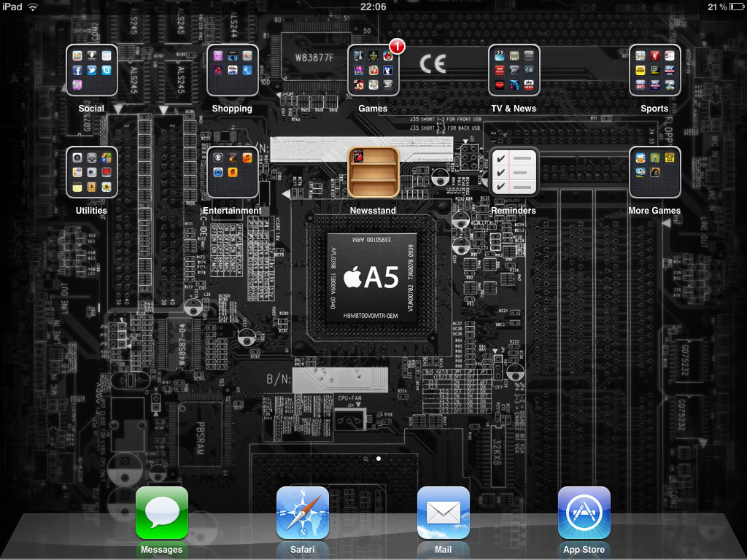The height and width of the screenshot is (560, 747).
Task: Open the Mail app
Action: point(443,513)
